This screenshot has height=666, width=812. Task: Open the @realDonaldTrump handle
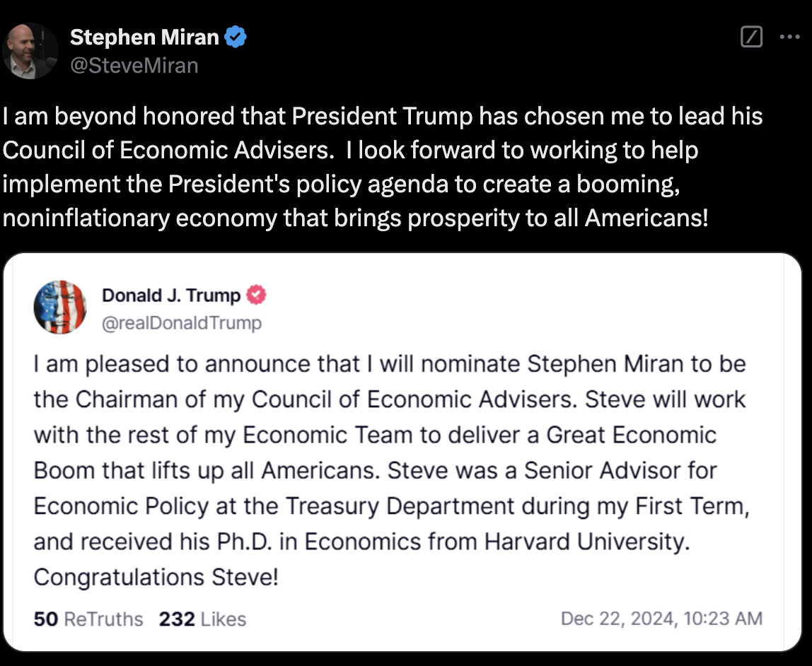point(182,323)
